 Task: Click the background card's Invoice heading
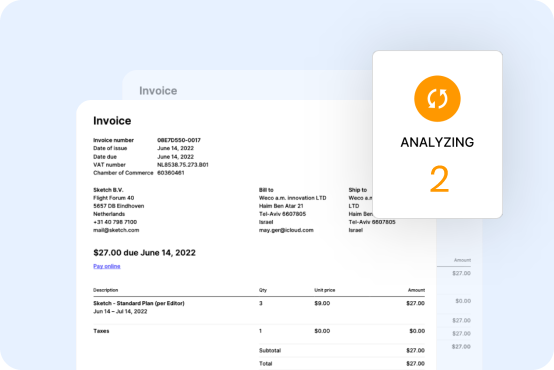click(x=158, y=91)
